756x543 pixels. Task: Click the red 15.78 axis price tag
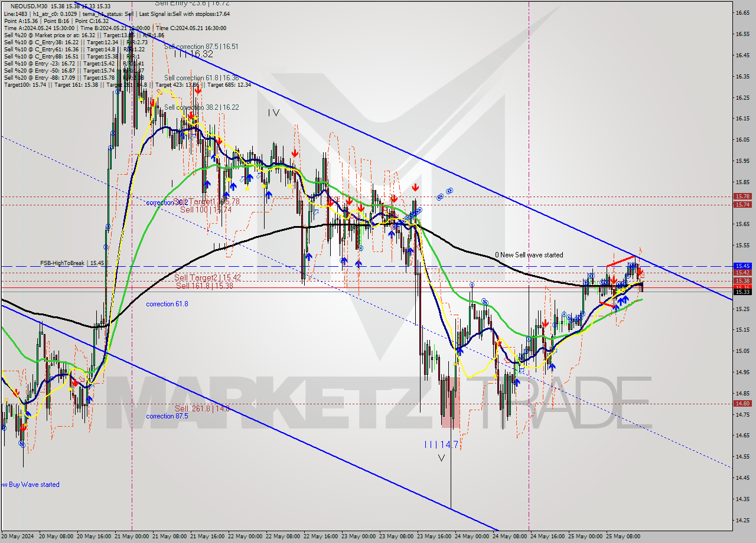tap(742, 197)
